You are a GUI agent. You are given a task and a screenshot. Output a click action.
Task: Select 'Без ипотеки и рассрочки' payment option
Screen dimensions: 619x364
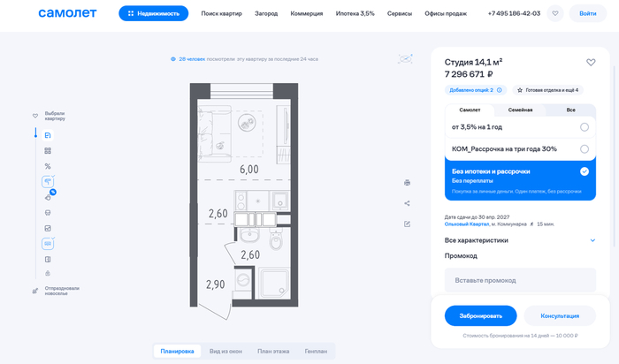(x=585, y=171)
